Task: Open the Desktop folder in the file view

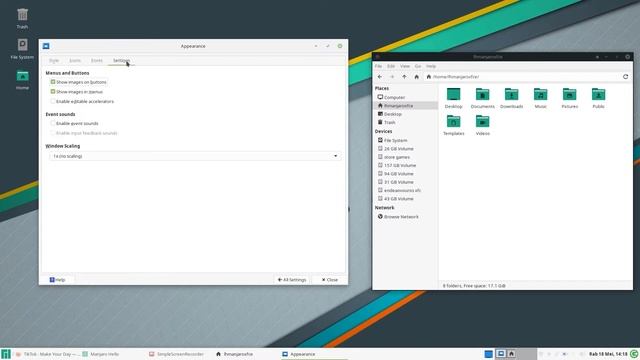Action: pos(453,98)
